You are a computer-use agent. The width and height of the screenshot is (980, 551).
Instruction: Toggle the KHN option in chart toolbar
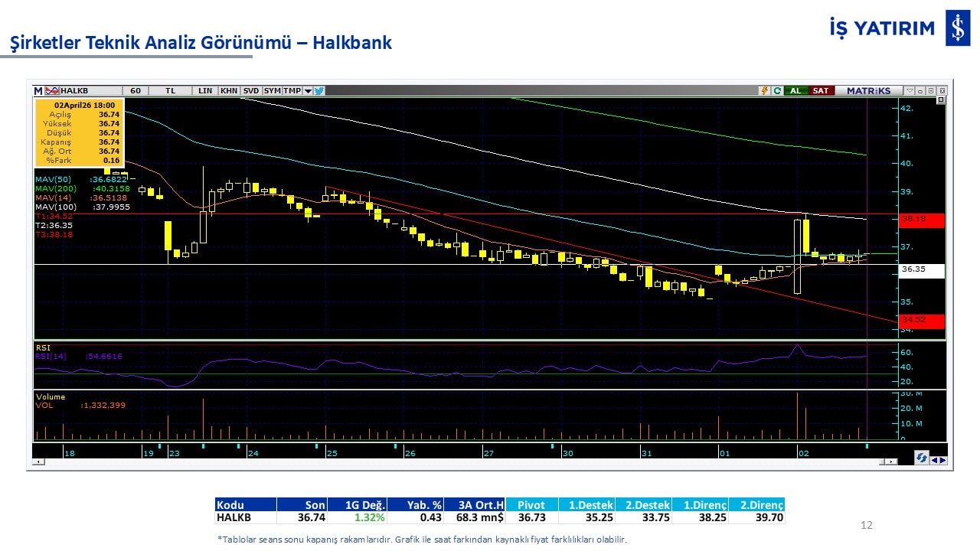click(x=228, y=90)
